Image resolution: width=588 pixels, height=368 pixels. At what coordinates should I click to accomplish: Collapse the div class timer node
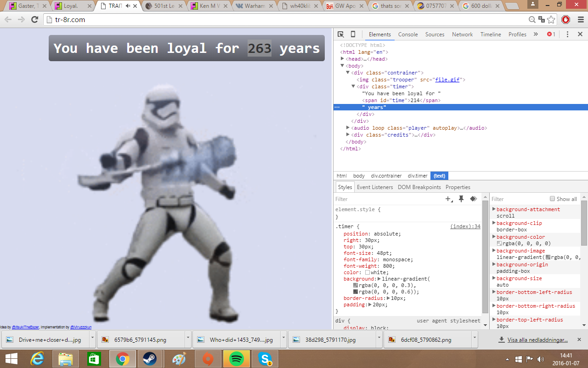click(354, 86)
